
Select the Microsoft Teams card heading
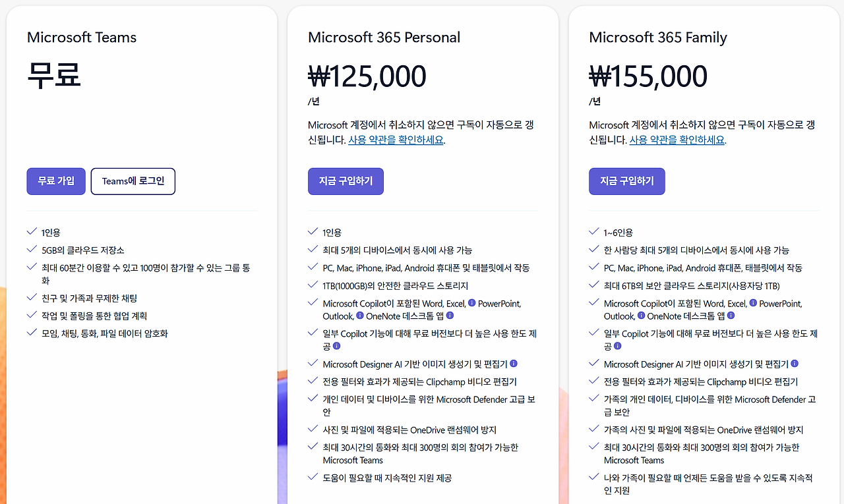82,38
